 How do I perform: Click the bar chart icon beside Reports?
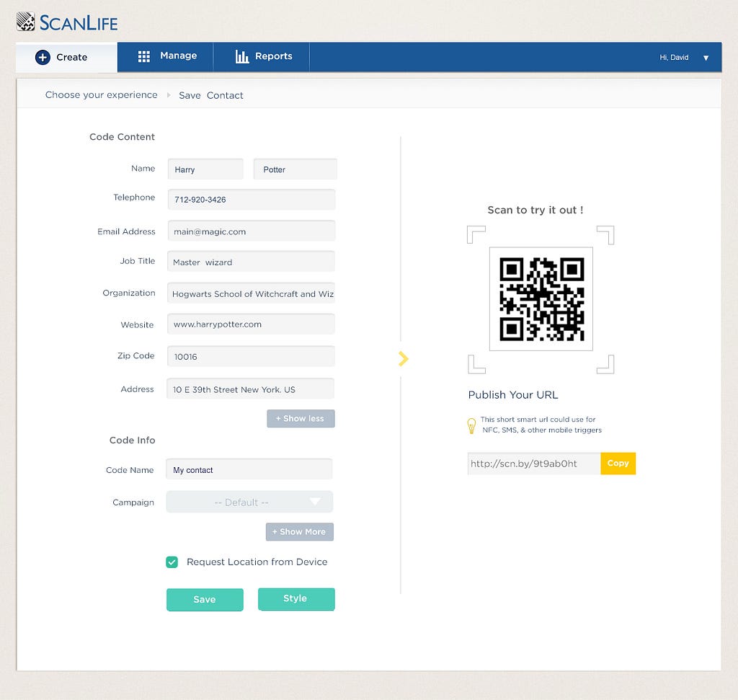click(242, 56)
